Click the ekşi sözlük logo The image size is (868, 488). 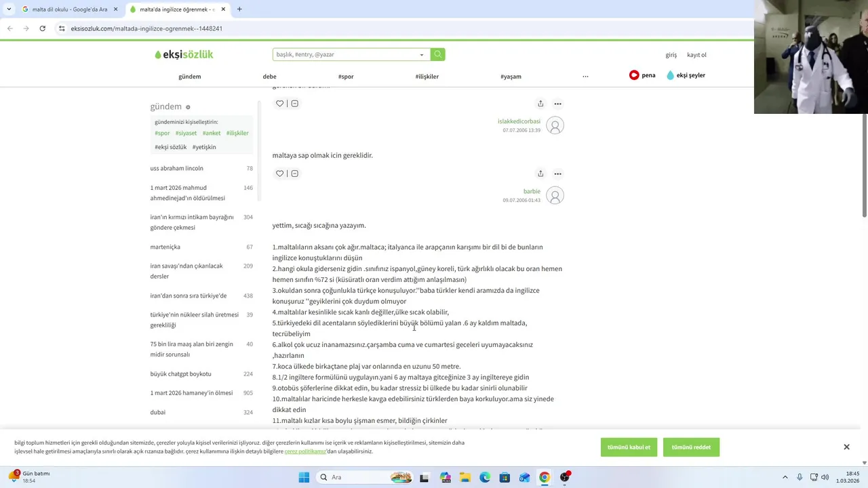coord(184,54)
